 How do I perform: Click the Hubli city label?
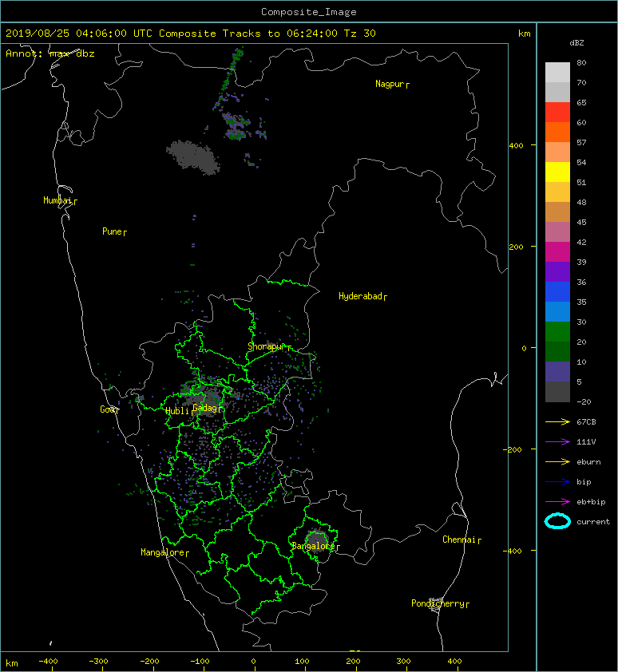coord(179,412)
